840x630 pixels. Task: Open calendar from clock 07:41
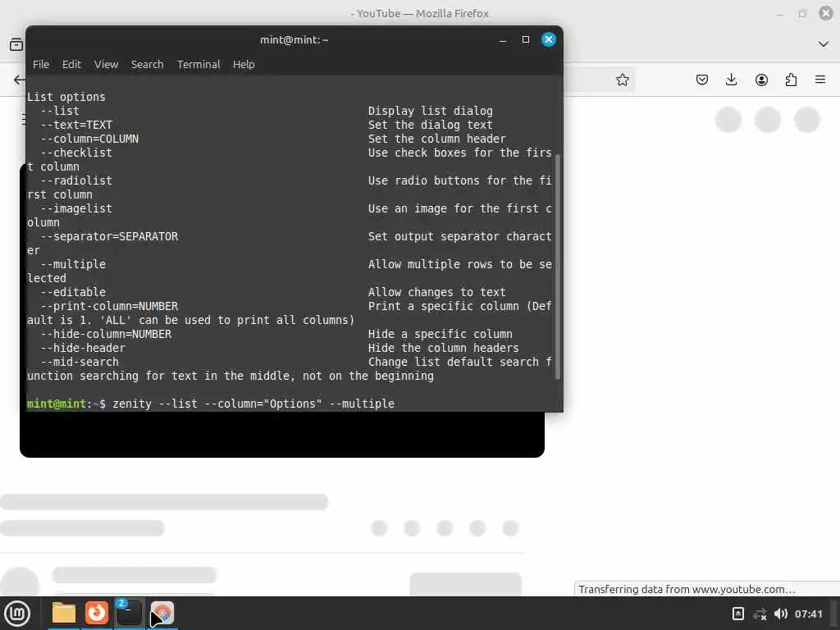(x=808, y=614)
